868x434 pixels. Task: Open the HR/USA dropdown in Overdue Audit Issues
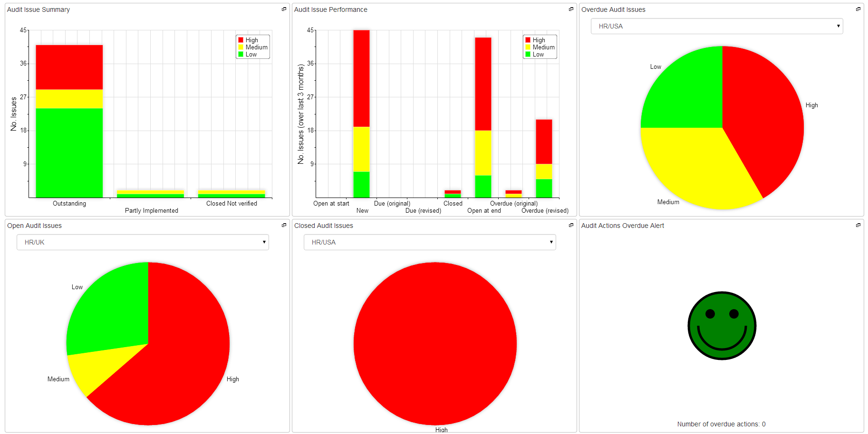(x=716, y=26)
